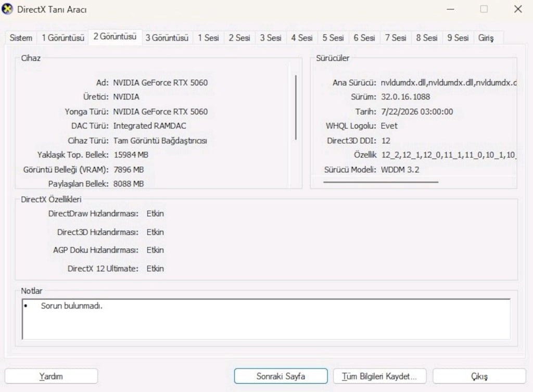
Task: Click DirectDraw Hızlandırması Etkin value
Action: coord(155,213)
